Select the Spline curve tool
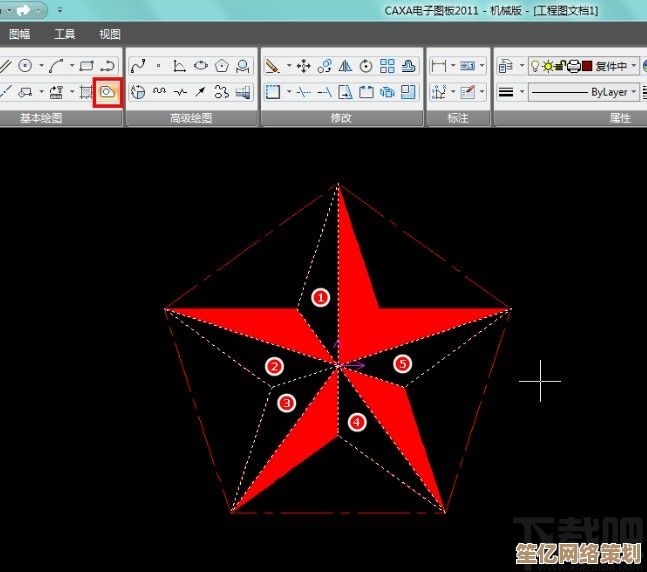Viewport: 647px width, 572px height. [x=138, y=66]
